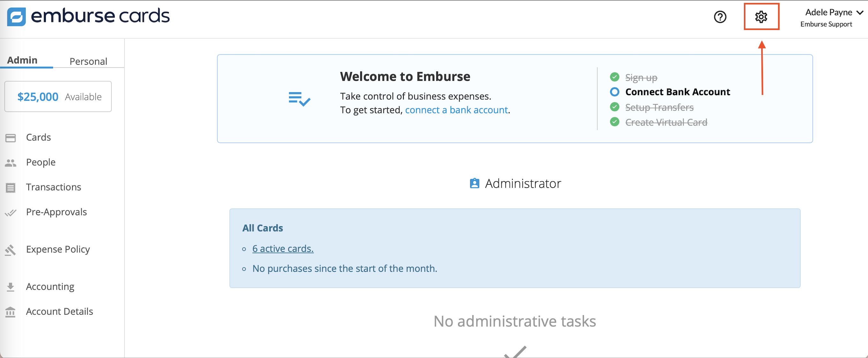868x358 pixels.
Task: Click the Emburse Cards logo icon
Action: click(16, 17)
